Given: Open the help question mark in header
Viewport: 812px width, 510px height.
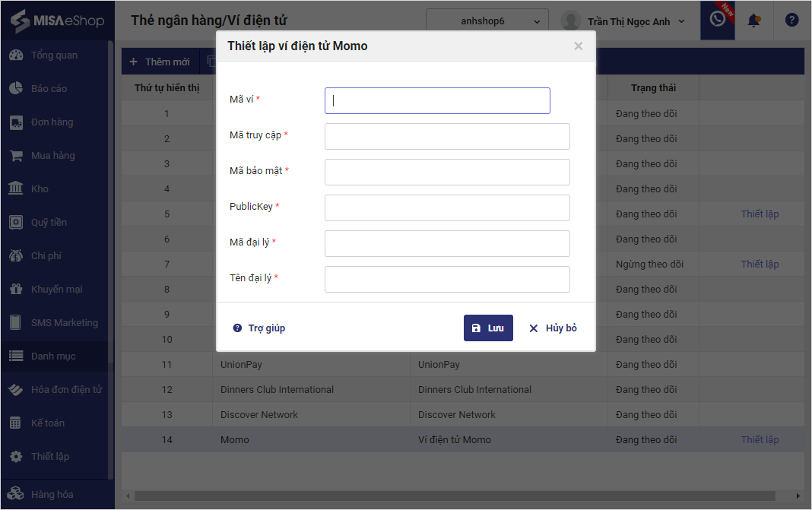Looking at the screenshot, I should pos(791,21).
